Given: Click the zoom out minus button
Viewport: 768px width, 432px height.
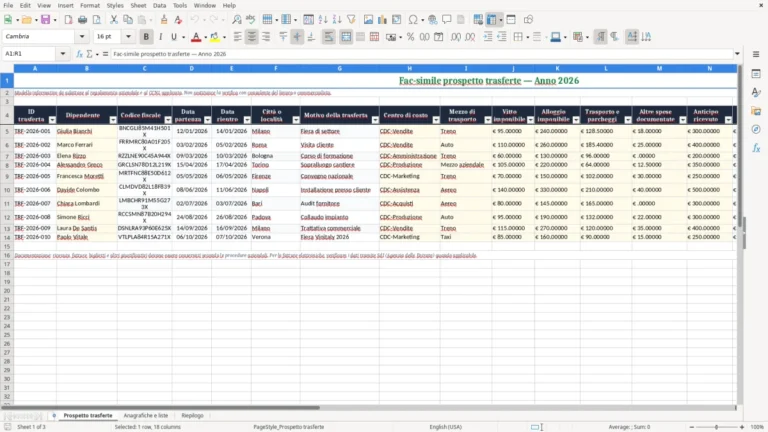Looking at the screenshot, I should pyautogui.click(x=691, y=427).
